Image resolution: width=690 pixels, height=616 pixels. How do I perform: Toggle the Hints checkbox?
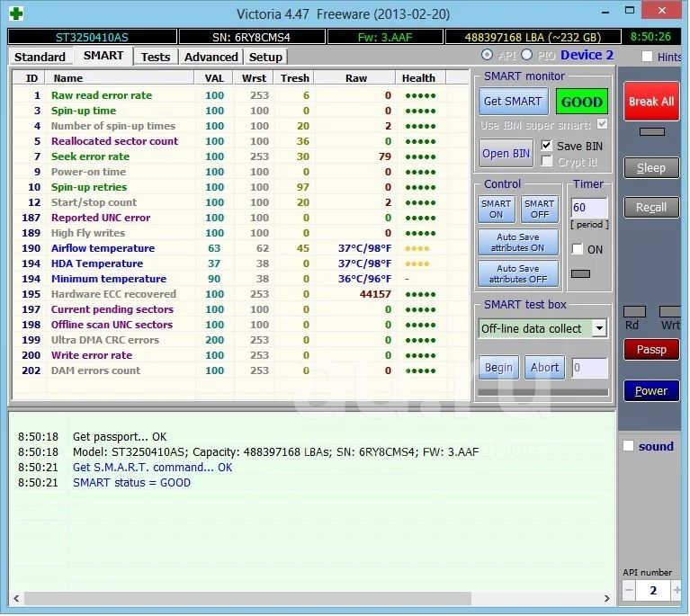point(647,57)
